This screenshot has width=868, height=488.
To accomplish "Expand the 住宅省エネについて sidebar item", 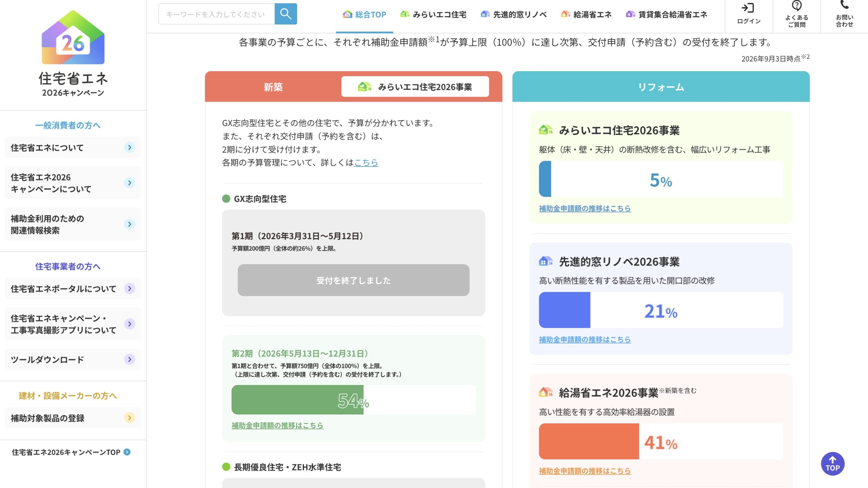I will pyautogui.click(x=73, y=147).
